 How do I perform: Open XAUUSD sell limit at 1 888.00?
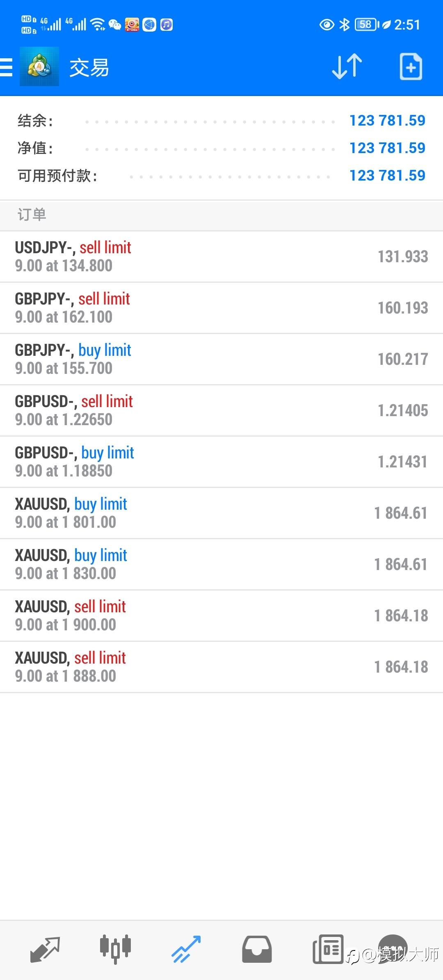pyautogui.click(x=221, y=667)
